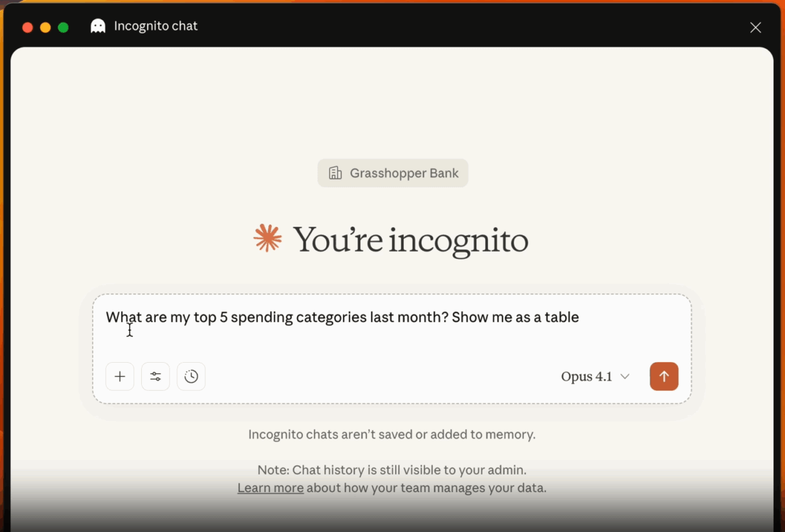This screenshot has width=785, height=532.
Task: Minimize window with the yellow button
Action: point(45,27)
